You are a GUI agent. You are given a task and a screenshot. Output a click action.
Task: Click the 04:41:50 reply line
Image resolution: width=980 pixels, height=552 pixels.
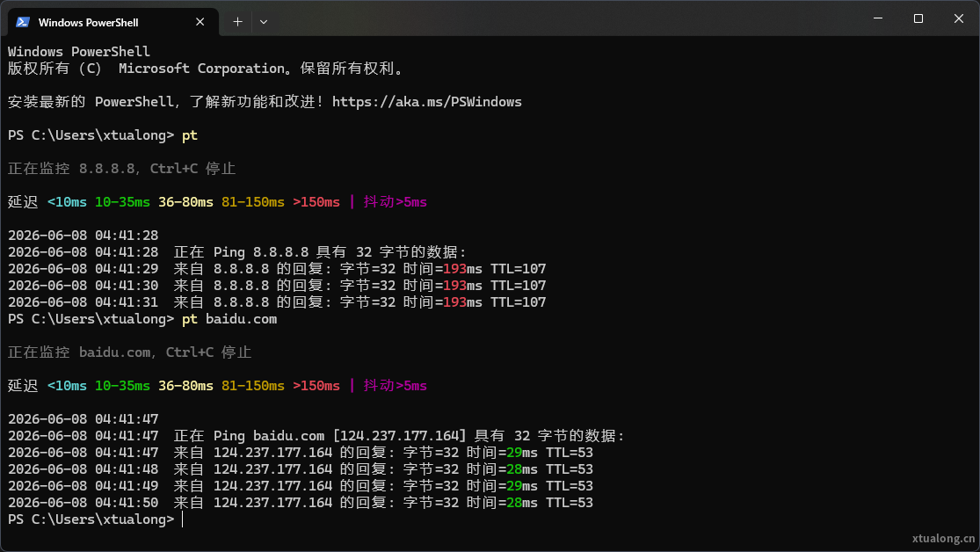(301, 504)
